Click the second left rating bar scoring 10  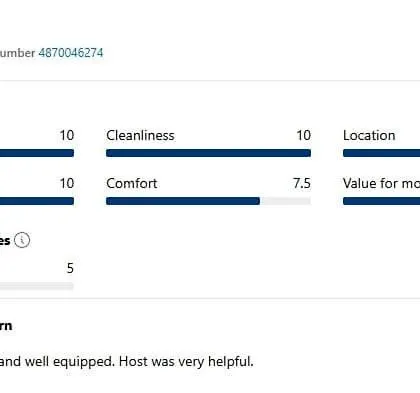37,201
